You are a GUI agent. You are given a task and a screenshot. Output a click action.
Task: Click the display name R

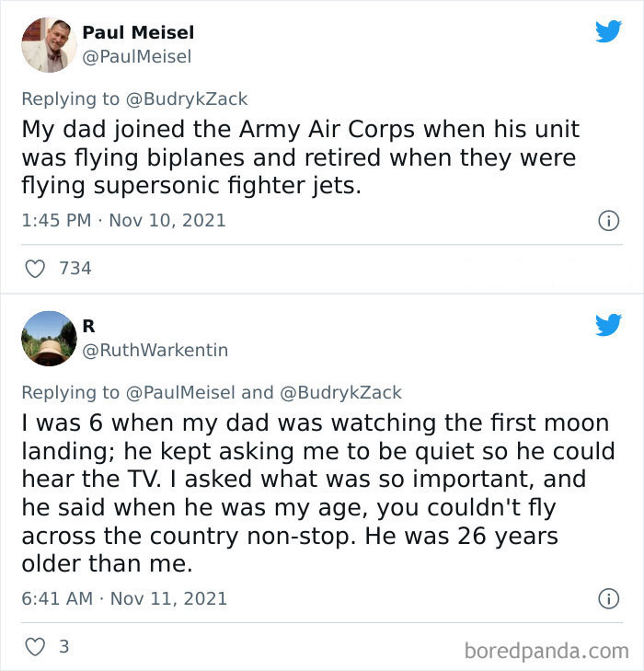pyautogui.click(x=89, y=326)
